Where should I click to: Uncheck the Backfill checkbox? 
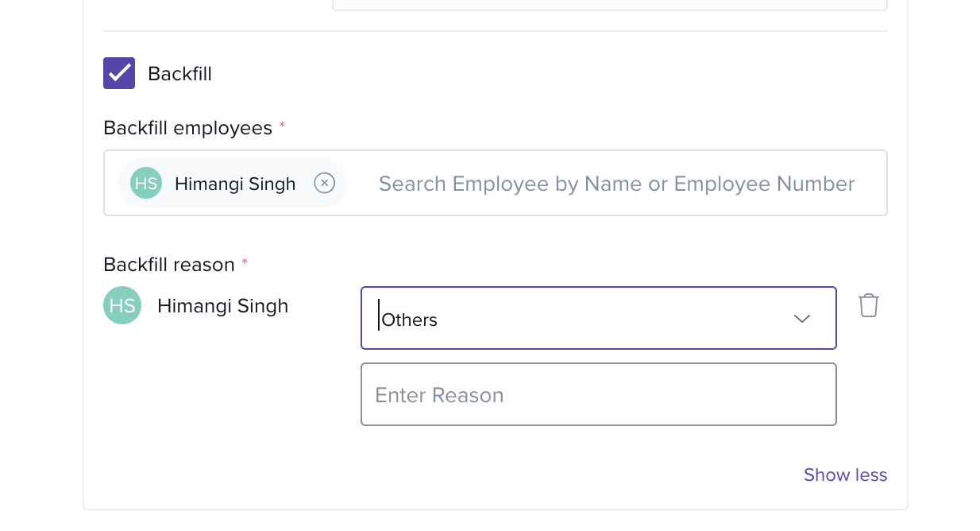pos(119,73)
